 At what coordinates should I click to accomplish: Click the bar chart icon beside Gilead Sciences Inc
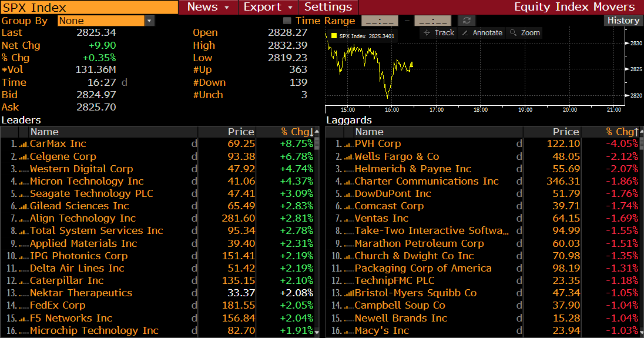tap(24, 206)
